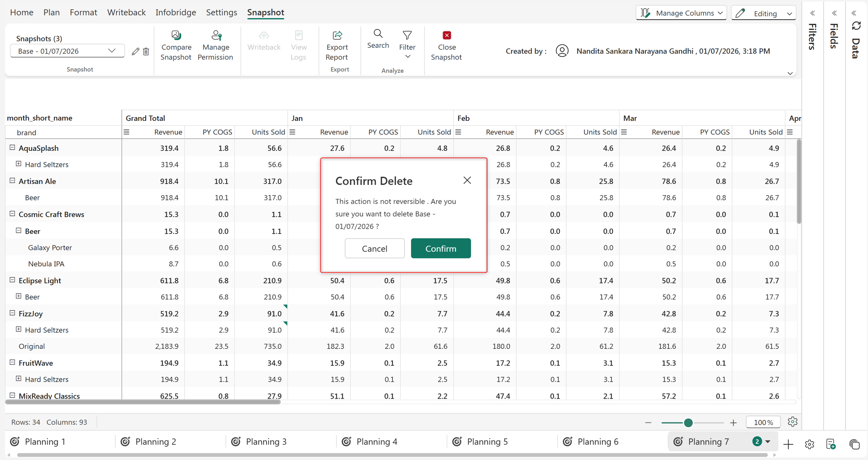Viewport: 868px width, 460px height.
Task: Open the Base - 01/07/2026 snapshot dropdown
Action: (67, 51)
